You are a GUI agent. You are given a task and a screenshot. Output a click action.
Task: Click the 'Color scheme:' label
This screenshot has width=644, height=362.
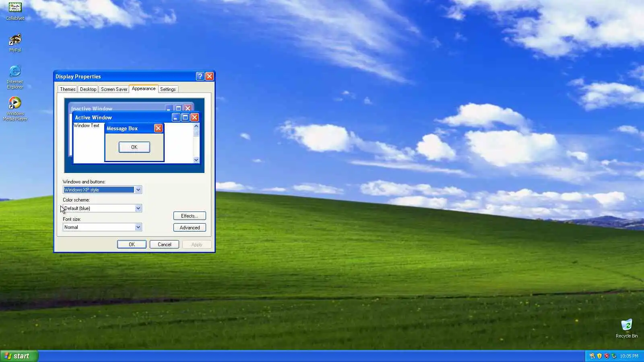(x=76, y=200)
